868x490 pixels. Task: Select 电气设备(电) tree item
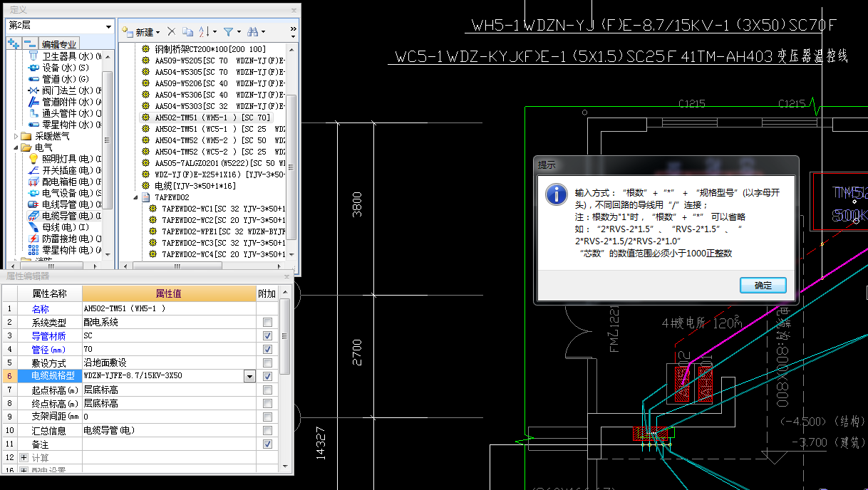click(66, 193)
